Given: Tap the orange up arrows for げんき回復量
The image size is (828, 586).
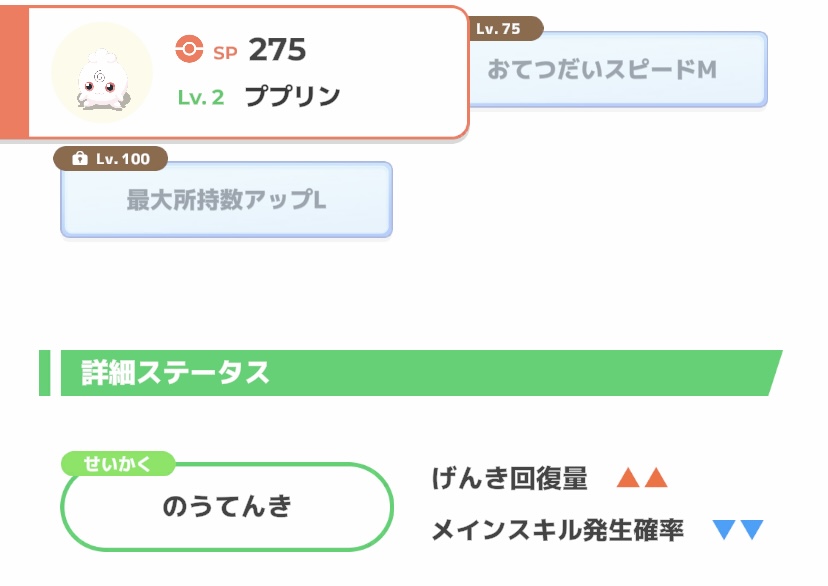Looking at the screenshot, I should (641, 479).
